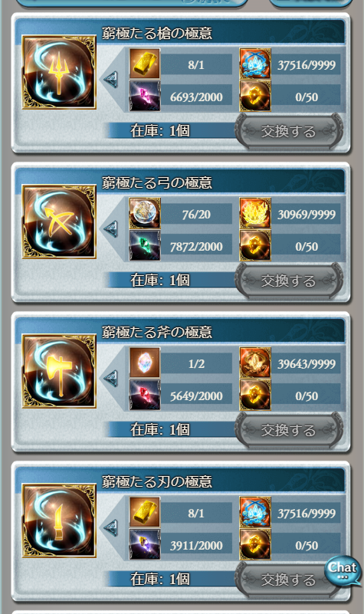Tap the axe mastery item icon
This screenshot has width=364, height=614.
(59, 371)
